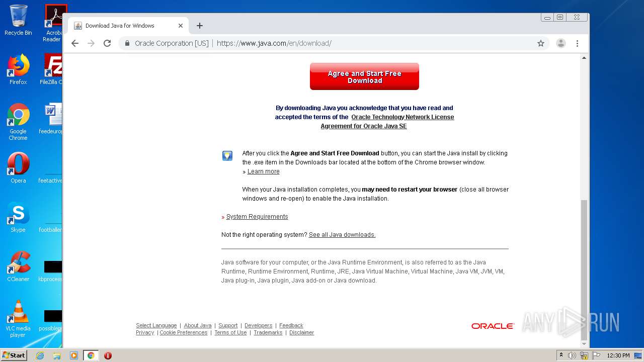
Task: Open Action Center flag tray icon
Action: [x=596, y=355]
